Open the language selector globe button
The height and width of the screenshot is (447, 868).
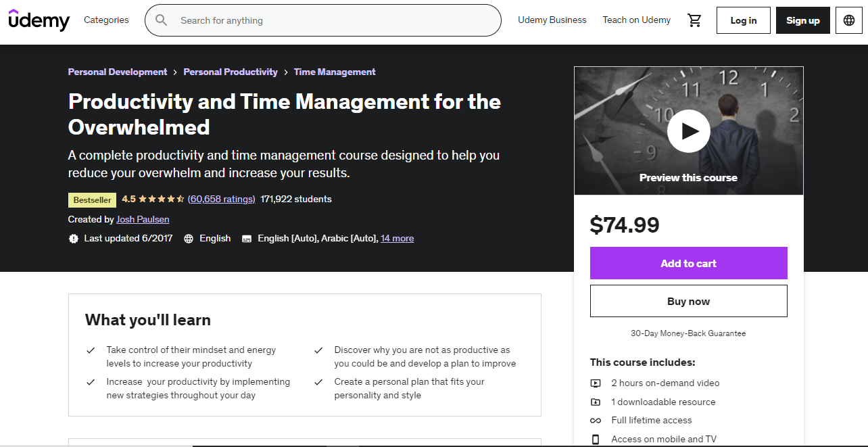coord(848,20)
